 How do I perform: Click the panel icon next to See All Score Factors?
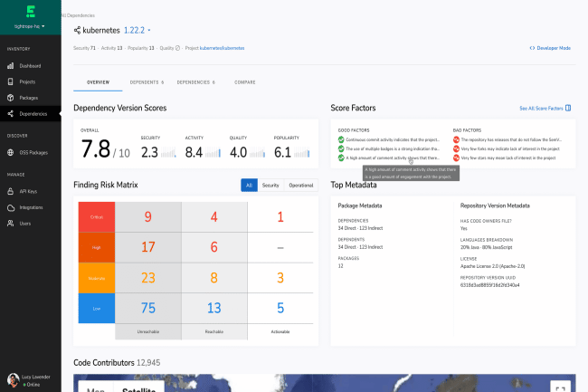coord(568,108)
